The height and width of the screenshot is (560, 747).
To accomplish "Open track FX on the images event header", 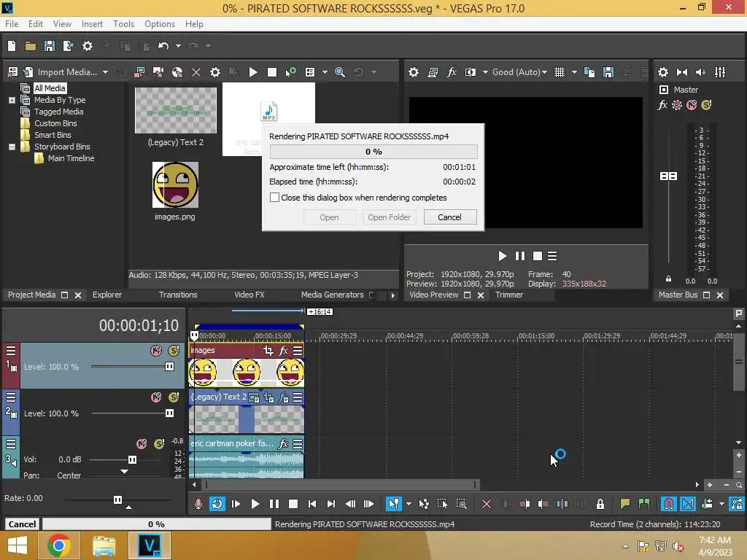I will click(x=283, y=351).
